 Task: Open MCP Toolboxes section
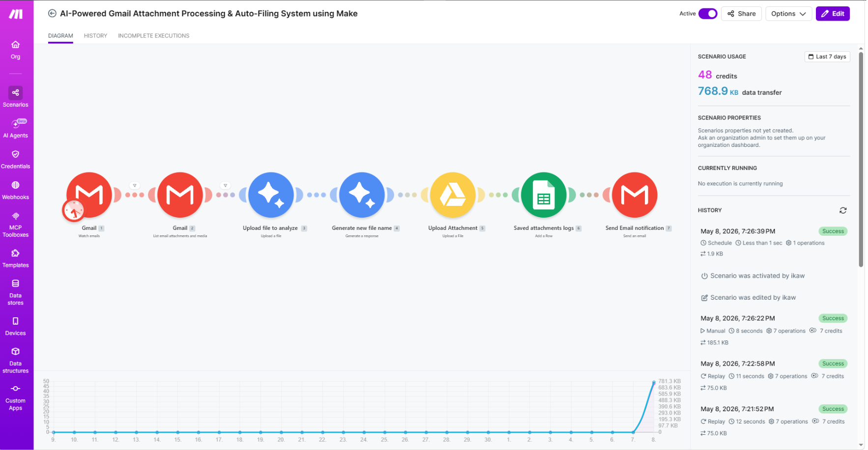click(x=16, y=225)
